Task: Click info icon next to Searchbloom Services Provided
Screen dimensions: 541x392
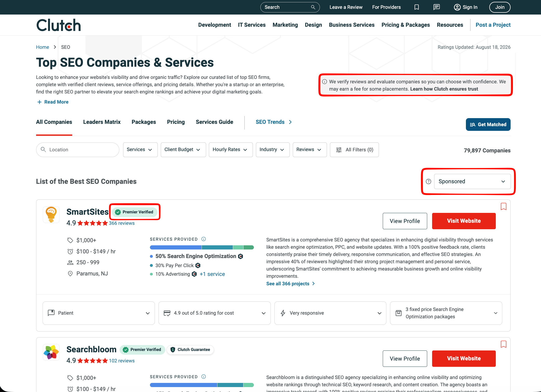Action: (x=204, y=376)
